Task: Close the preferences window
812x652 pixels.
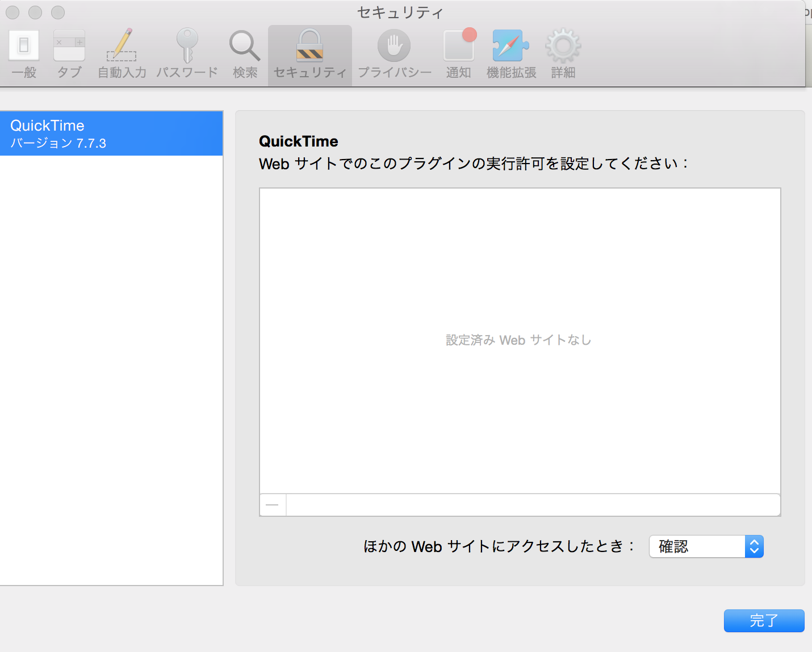Action: click(x=12, y=12)
